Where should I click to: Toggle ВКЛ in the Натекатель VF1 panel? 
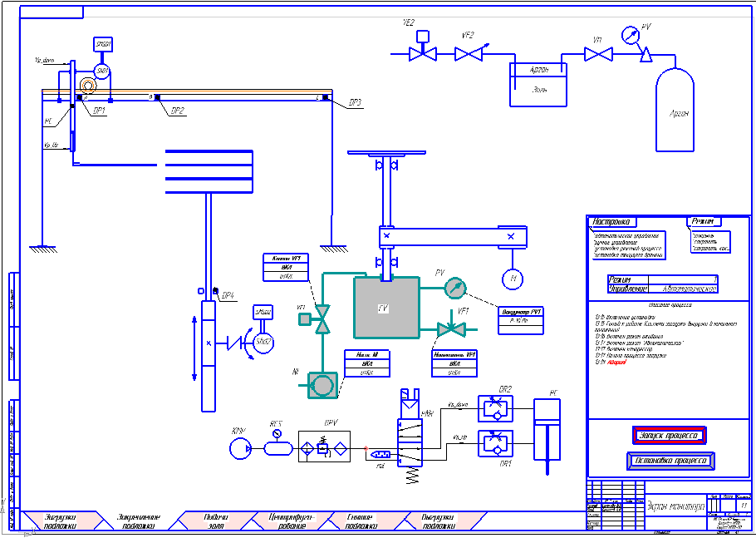coord(454,364)
